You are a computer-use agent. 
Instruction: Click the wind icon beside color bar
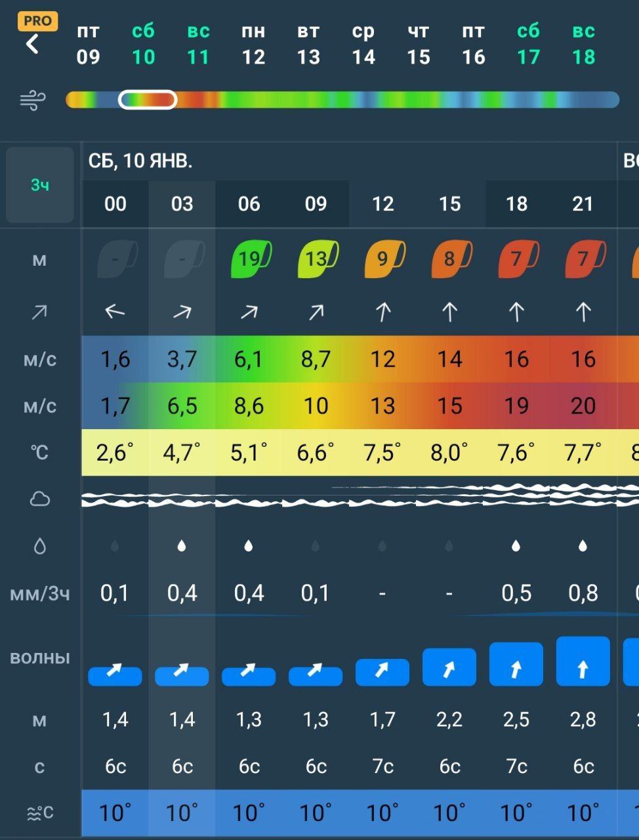coord(33,100)
